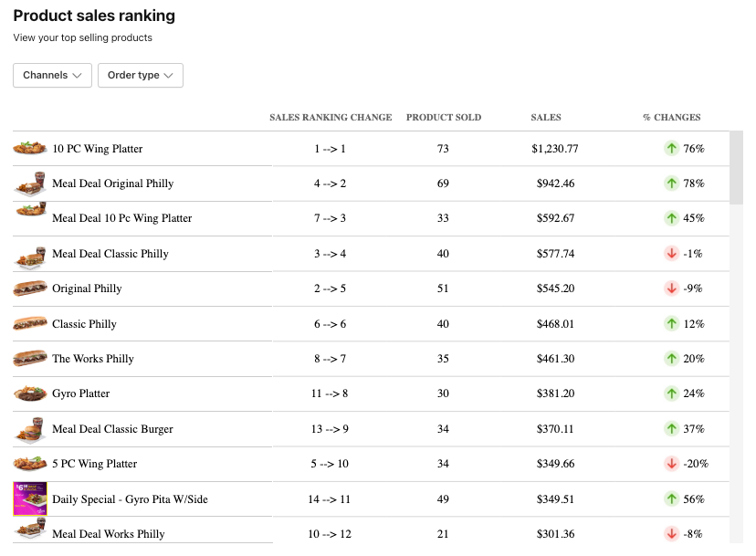Click the Gyro Platter product image
756x556 pixels.
click(30, 393)
